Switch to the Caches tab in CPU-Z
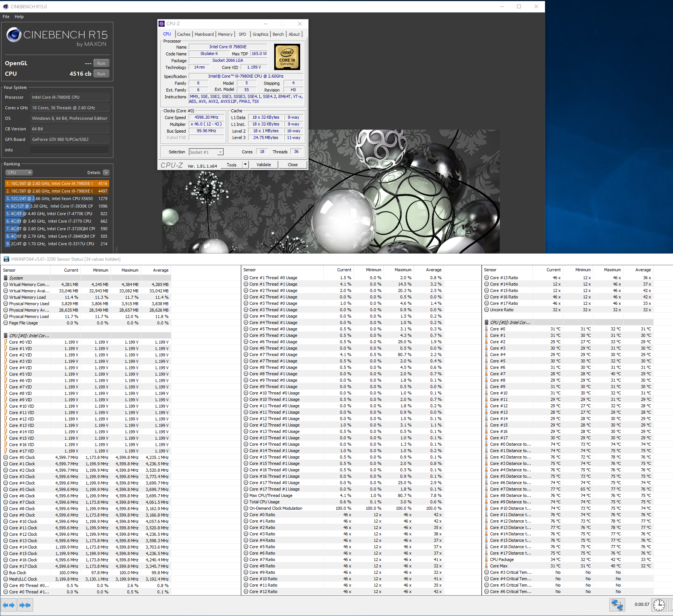 pyautogui.click(x=184, y=34)
